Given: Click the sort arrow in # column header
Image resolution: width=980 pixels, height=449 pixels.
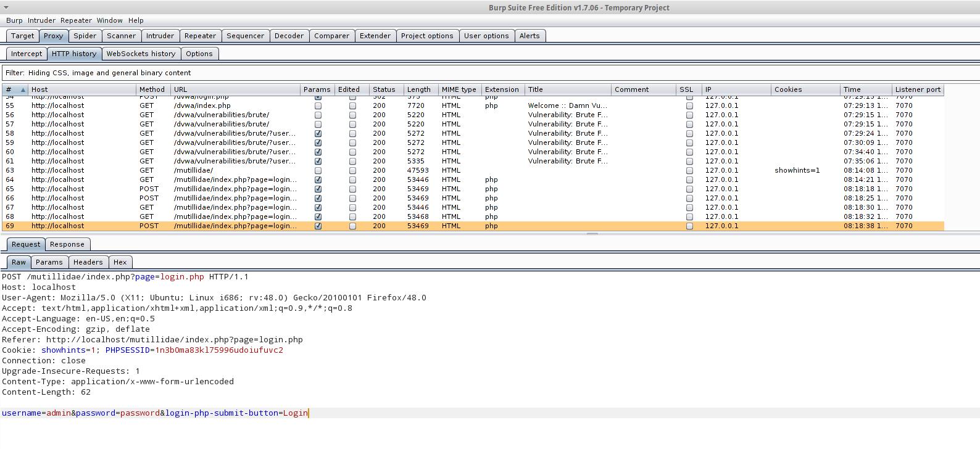Looking at the screenshot, I should (x=23, y=90).
